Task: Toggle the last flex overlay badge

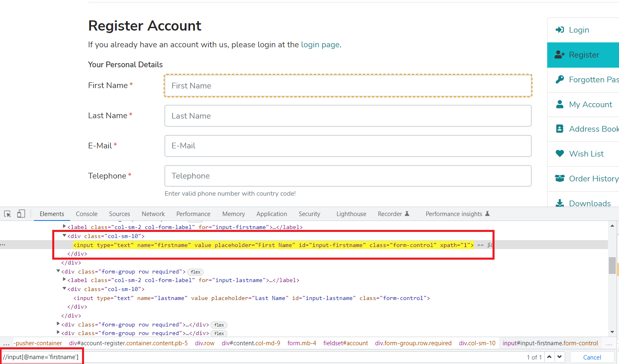Action: point(219,333)
